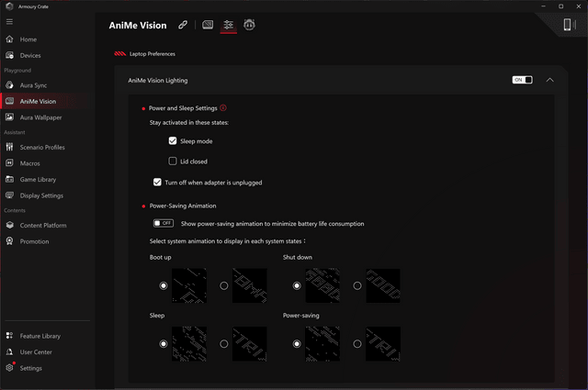This screenshot has width=588, height=390.
Task: Check the Lid closed checkbox
Action: pos(173,162)
